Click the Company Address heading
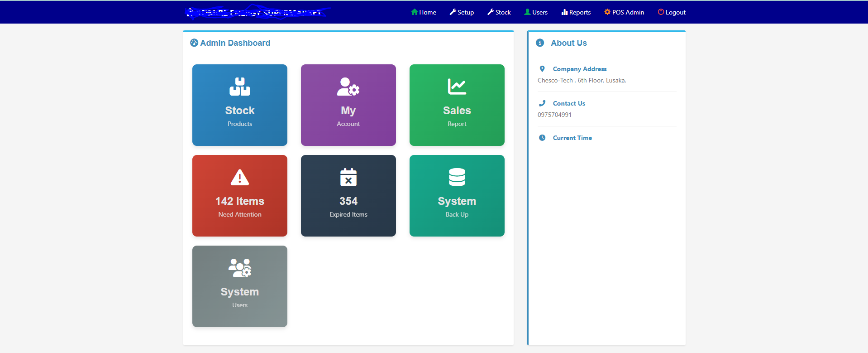This screenshot has height=353, width=868. [579, 69]
